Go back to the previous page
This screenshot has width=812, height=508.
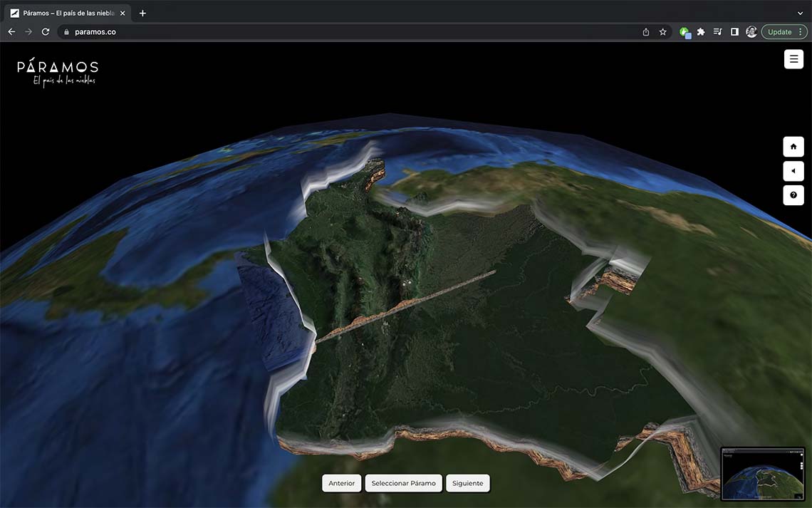(11, 32)
